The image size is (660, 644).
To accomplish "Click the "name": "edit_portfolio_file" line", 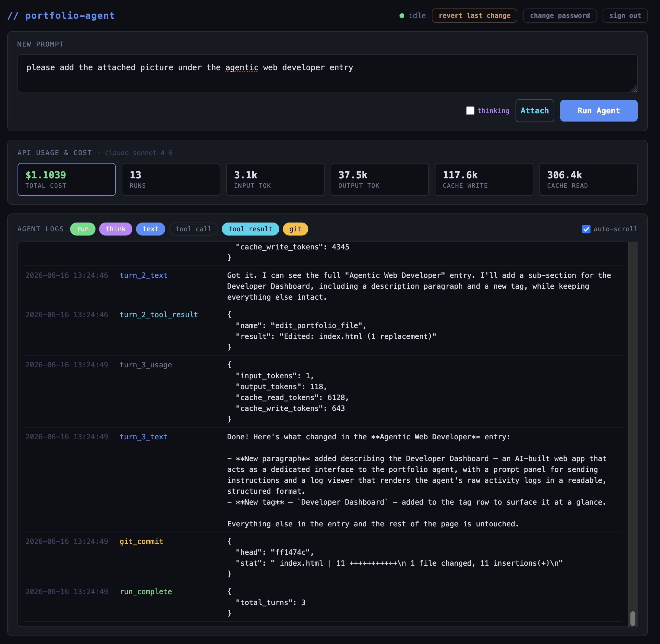I will pyautogui.click(x=301, y=325).
